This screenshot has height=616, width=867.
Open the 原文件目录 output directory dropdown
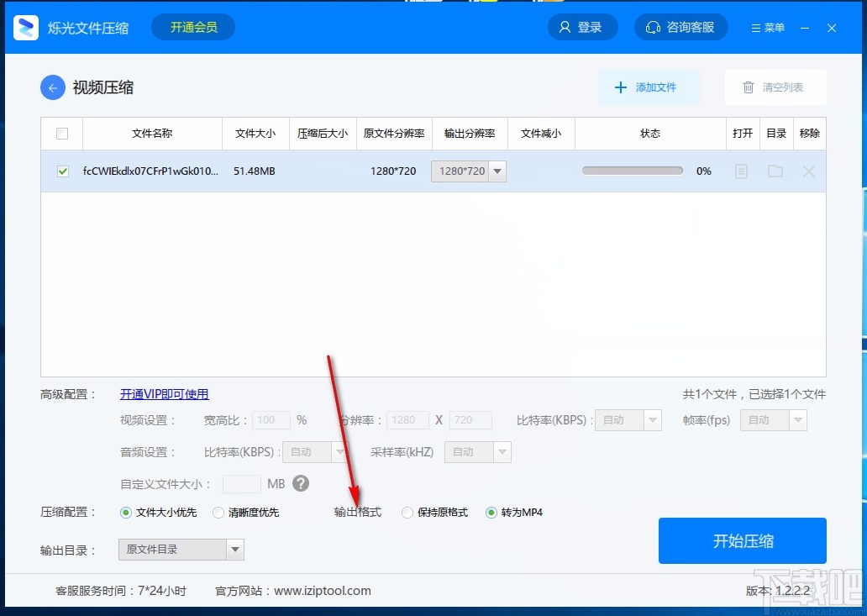[x=236, y=549]
